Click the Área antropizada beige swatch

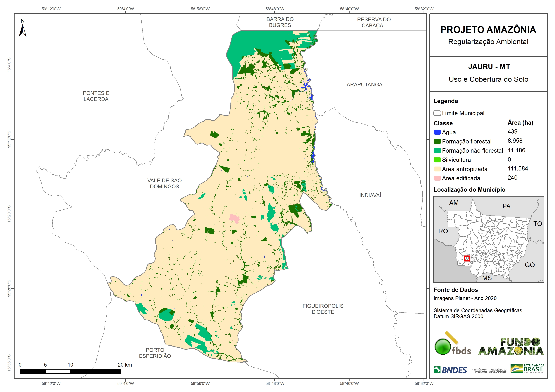437,169
